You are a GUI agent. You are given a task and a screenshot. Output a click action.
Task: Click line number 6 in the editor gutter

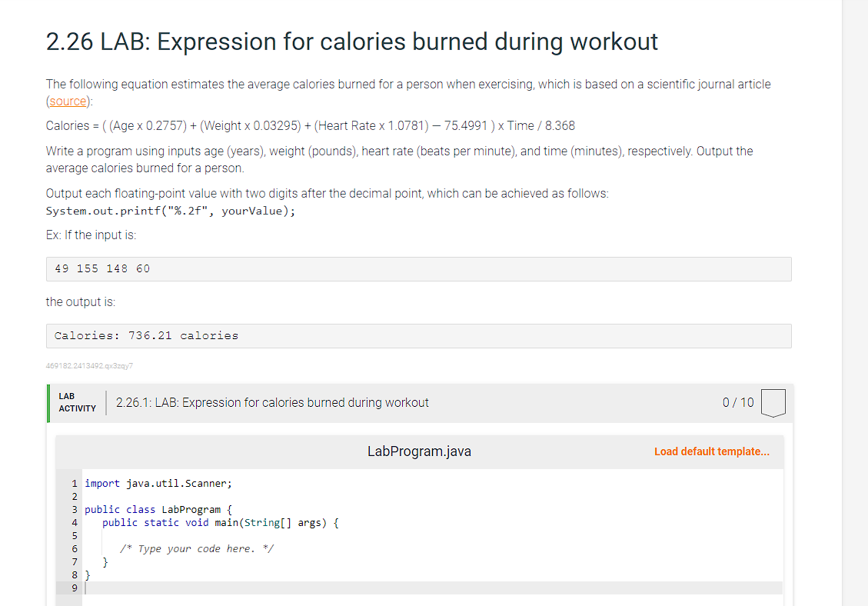(x=74, y=548)
